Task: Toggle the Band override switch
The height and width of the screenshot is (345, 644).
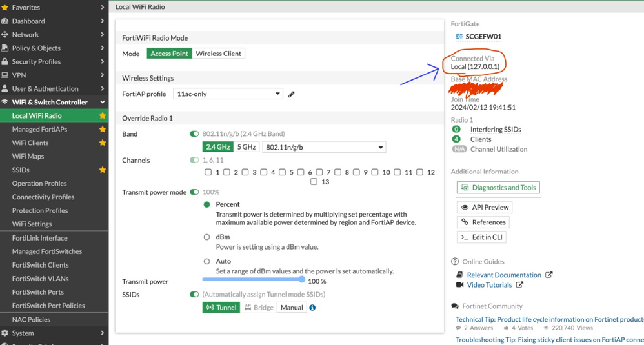Action: (x=194, y=133)
